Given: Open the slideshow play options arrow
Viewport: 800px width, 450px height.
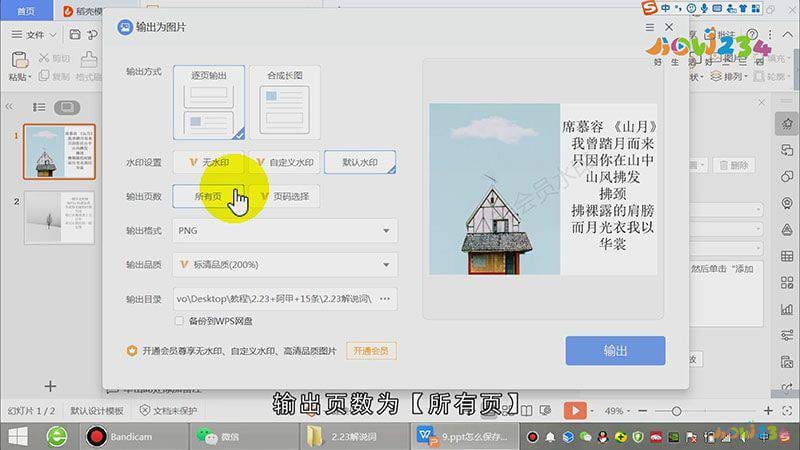Looking at the screenshot, I should click(592, 411).
